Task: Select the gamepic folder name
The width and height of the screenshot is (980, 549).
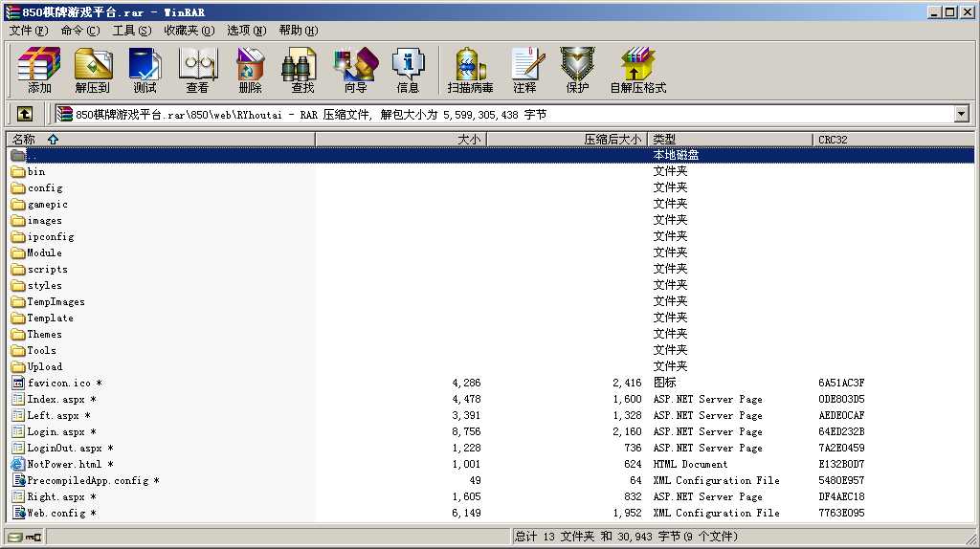Action: pos(48,204)
